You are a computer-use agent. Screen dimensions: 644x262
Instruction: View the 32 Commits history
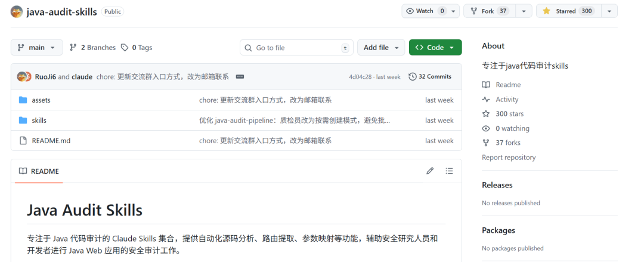point(430,76)
